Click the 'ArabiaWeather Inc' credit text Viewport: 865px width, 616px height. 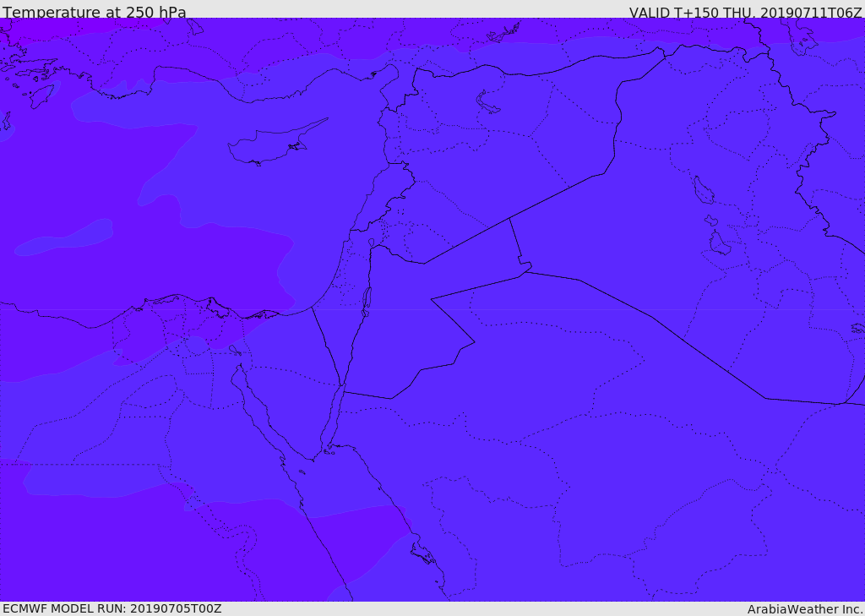[805, 609]
